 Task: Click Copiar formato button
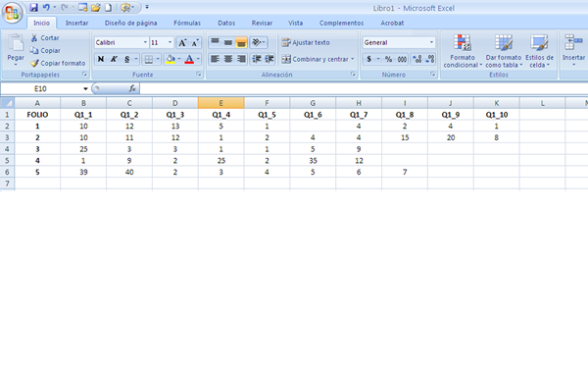click(x=58, y=63)
